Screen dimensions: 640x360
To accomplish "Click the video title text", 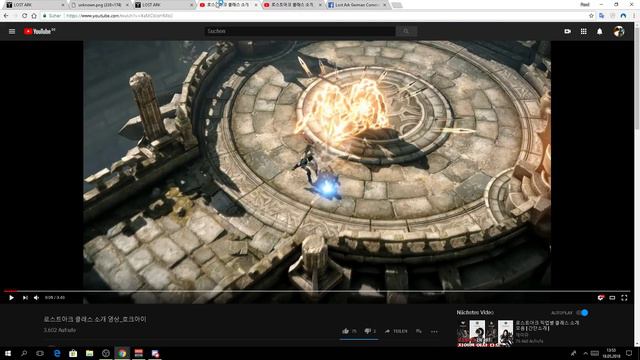I will (95, 319).
